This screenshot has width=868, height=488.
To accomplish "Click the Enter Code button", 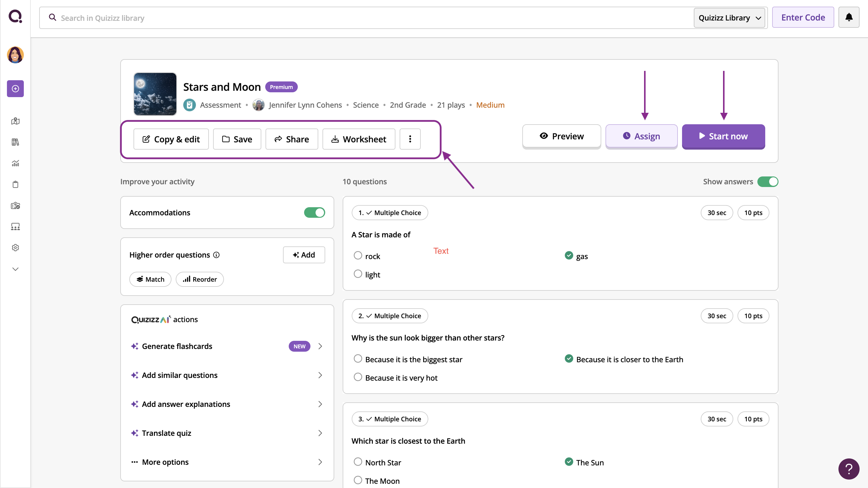I will pos(803,17).
